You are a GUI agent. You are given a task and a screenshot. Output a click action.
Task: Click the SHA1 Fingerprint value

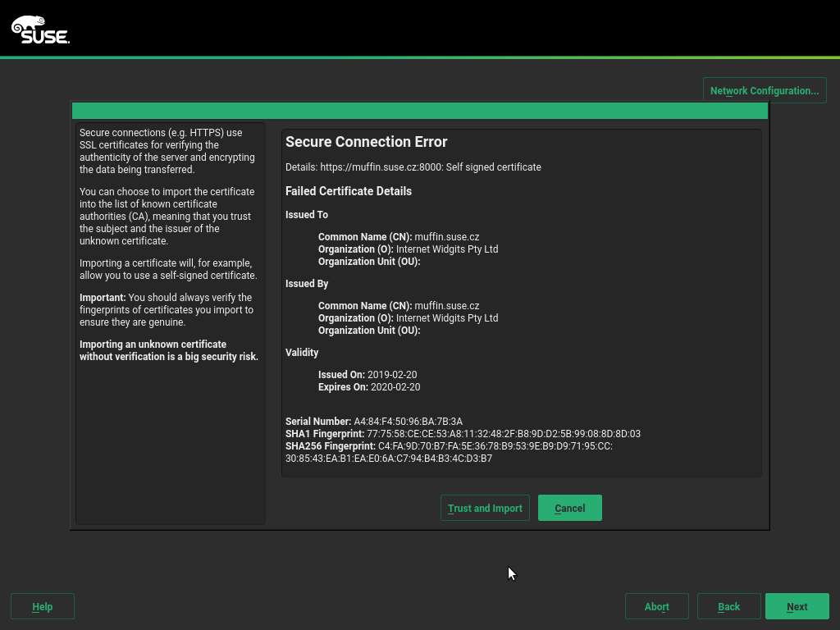tap(504, 434)
